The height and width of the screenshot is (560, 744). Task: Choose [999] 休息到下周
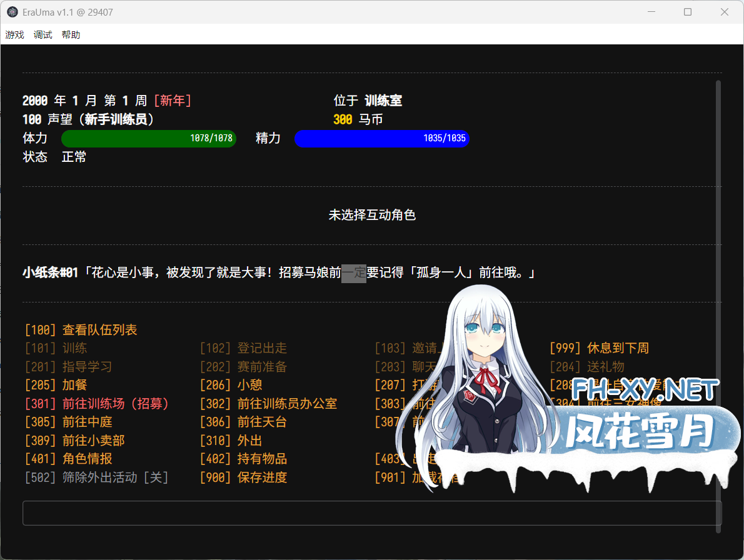(600, 348)
